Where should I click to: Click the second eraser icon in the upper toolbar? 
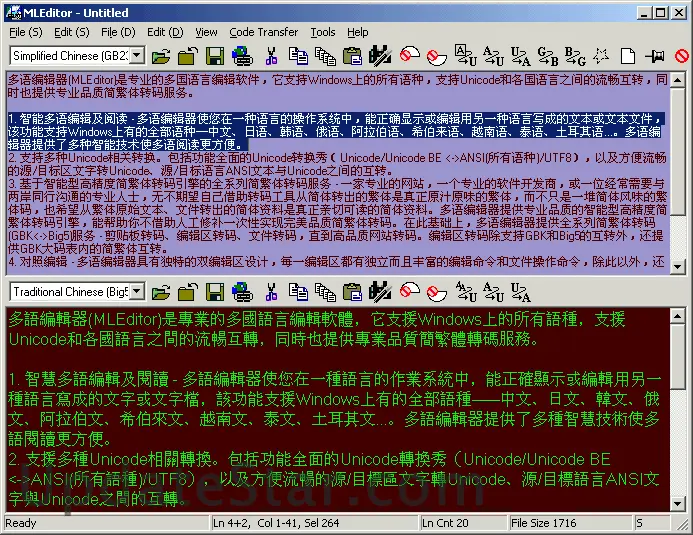coord(436,57)
